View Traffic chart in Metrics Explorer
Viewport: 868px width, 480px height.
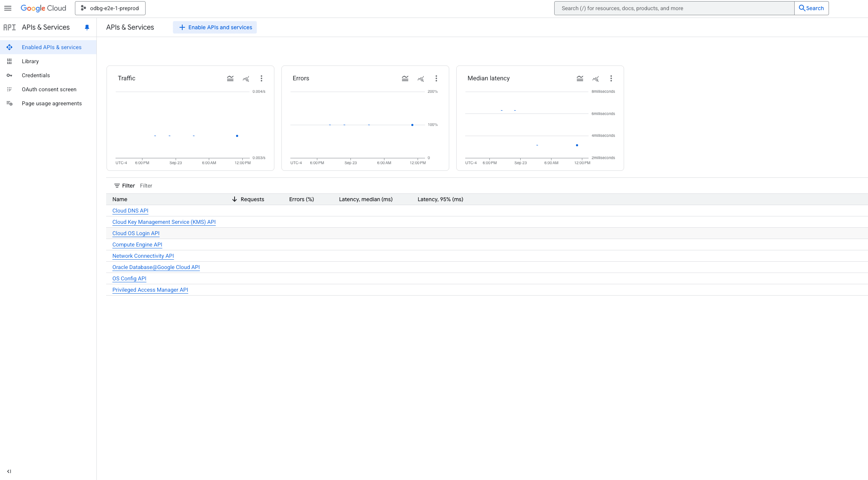click(246, 78)
